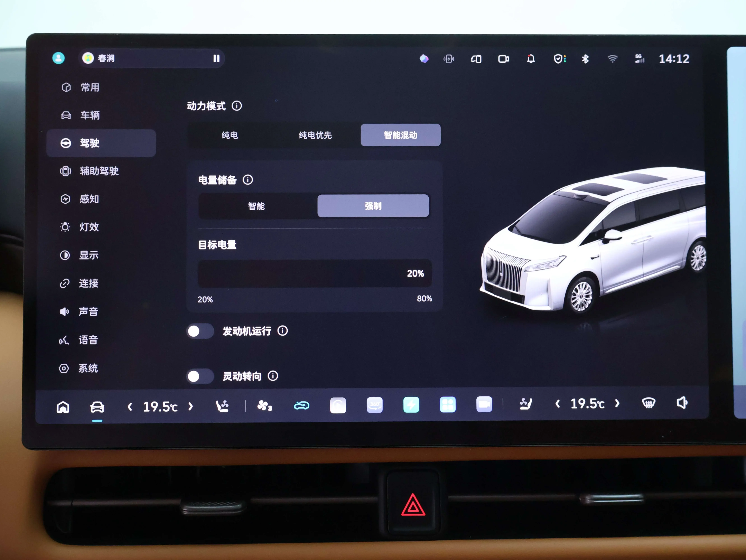The height and width of the screenshot is (560, 746).
Task: Tap the white van 3D model
Action: point(593,239)
